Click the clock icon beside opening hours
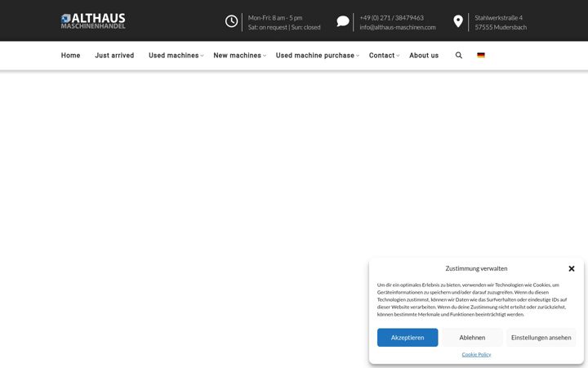This screenshot has height=368, width=588. click(x=231, y=21)
